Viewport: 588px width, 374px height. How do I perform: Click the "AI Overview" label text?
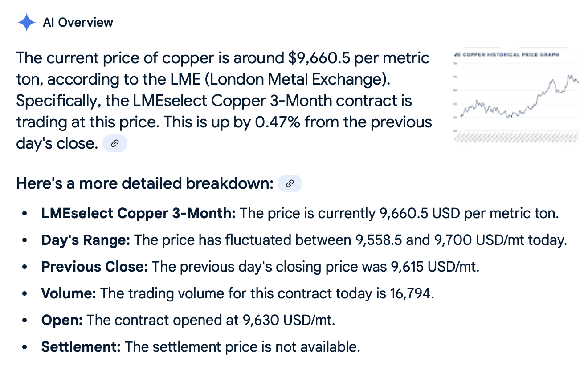tap(78, 22)
